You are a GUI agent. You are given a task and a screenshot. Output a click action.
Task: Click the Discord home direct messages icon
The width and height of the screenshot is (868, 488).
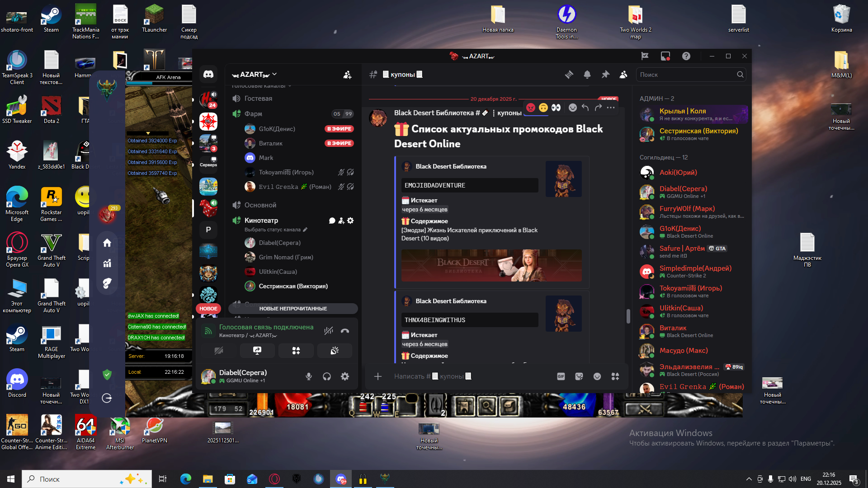click(x=208, y=74)
